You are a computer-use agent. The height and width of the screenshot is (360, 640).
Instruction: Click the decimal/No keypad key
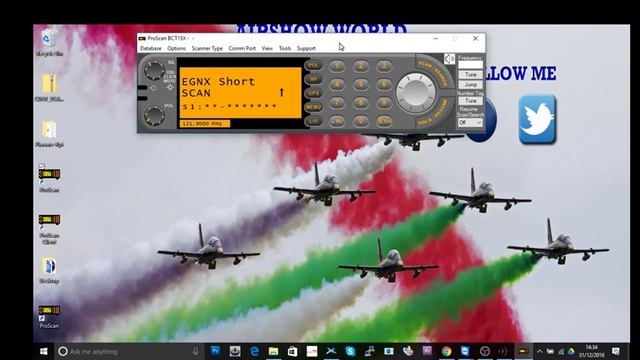(337, 121)
